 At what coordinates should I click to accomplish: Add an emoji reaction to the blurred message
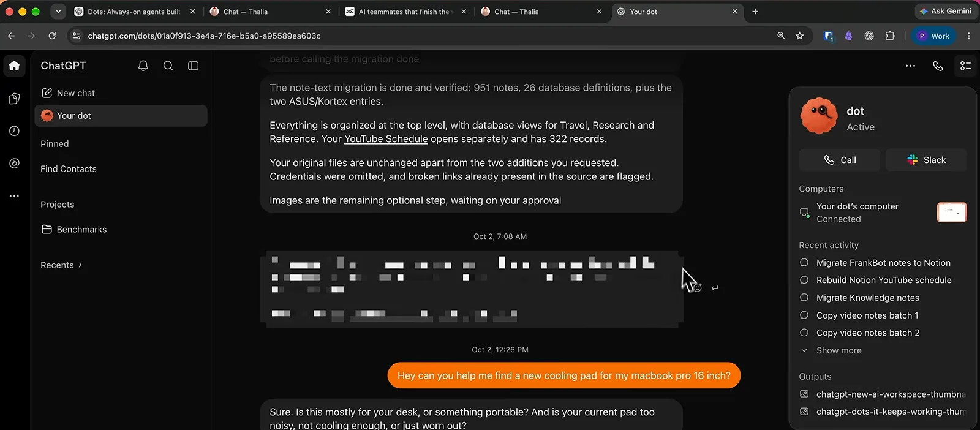pos(698,288)
